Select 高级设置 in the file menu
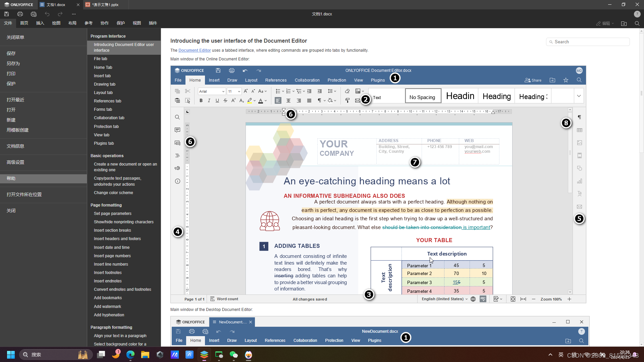The height and width of the screenshot is (362, 644). [44, 162]
